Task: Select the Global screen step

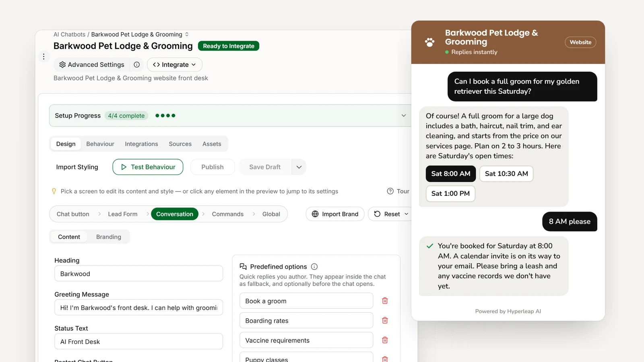Action: click(271, 214)
